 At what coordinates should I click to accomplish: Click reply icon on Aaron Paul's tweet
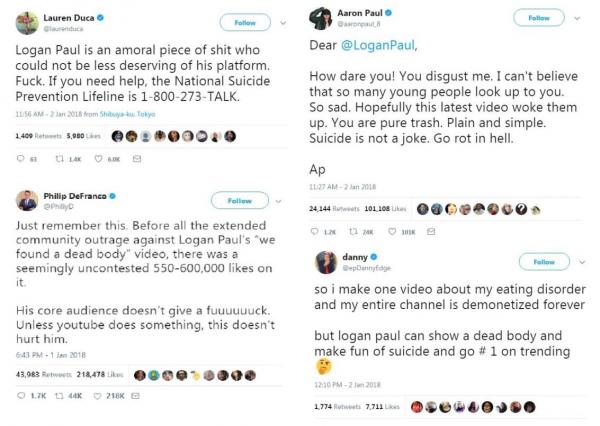(331, 230)
